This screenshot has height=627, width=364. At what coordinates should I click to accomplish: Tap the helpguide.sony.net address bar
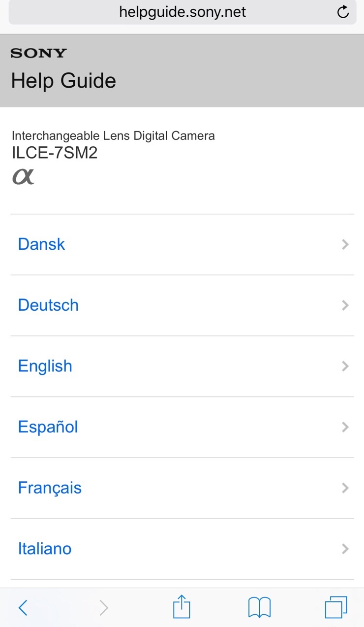point(182,12)
